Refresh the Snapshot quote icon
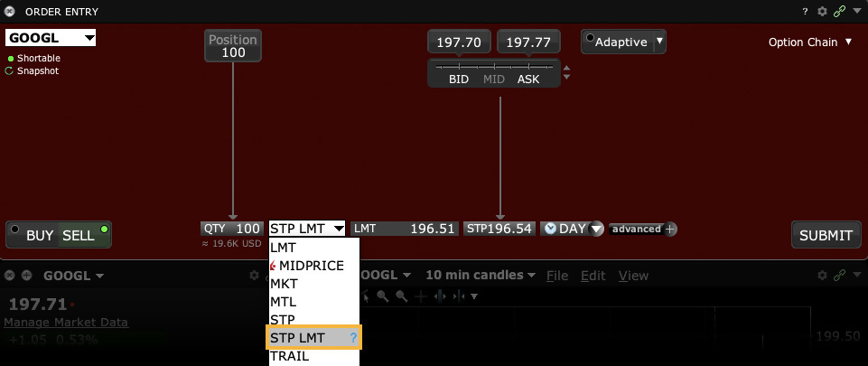 click(9, 70)
